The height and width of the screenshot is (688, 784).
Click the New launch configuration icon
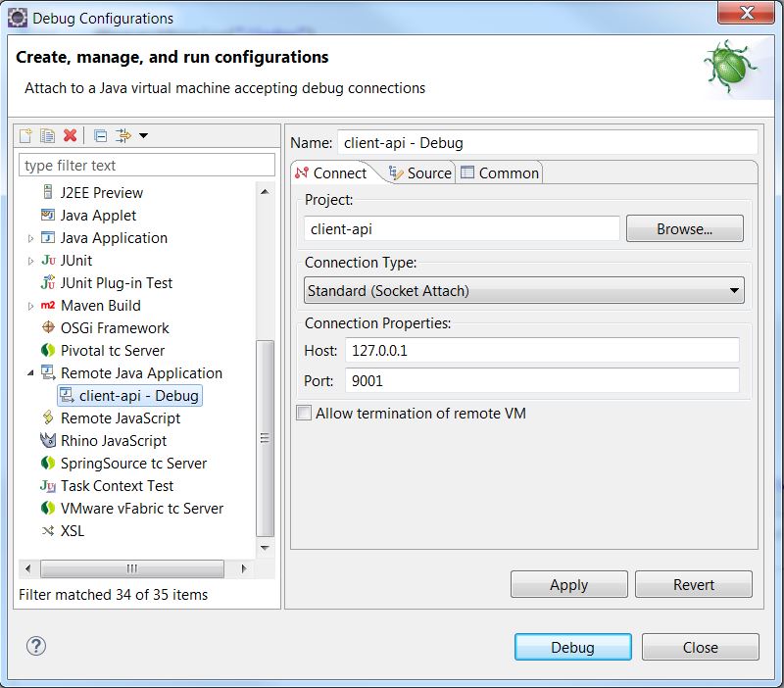25,135
